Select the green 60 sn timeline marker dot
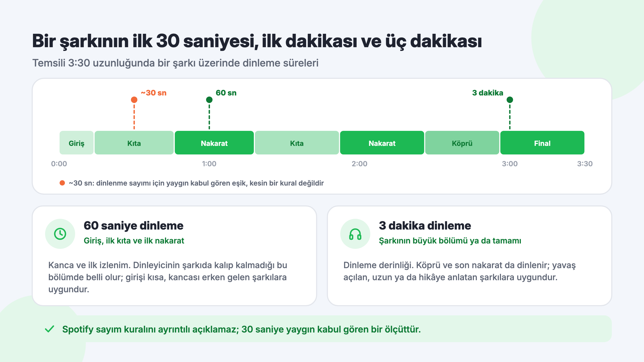 [209, 100]
